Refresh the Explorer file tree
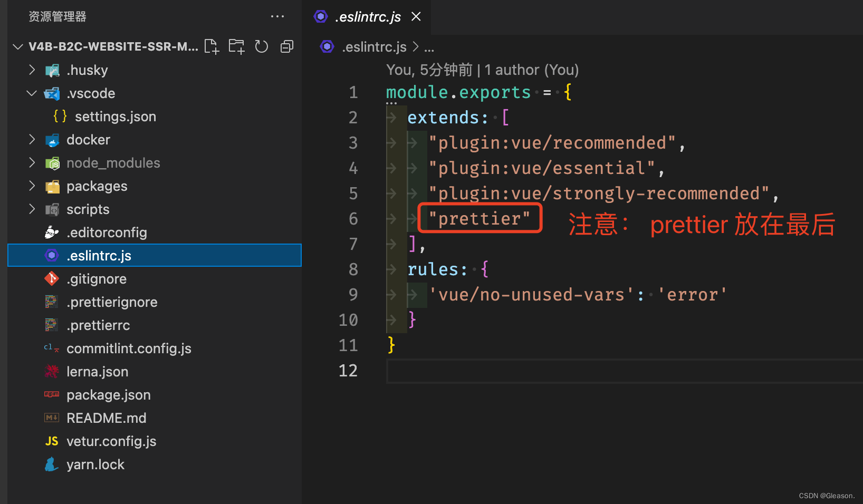The width and height of the screenshot is (863, 504). coord(262,46)
